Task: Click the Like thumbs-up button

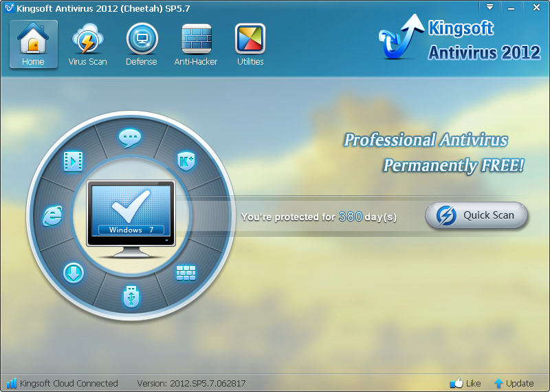Action: click(465, 383)
